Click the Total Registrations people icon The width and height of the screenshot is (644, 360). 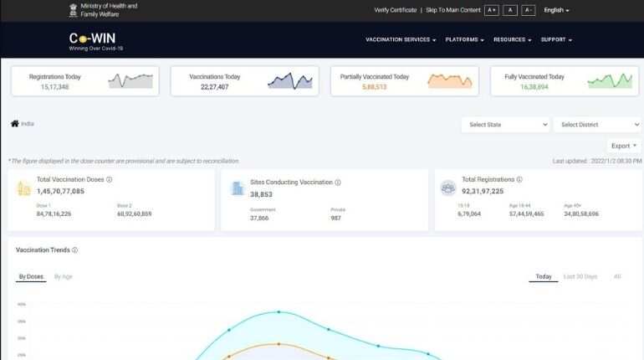point(447,188)
